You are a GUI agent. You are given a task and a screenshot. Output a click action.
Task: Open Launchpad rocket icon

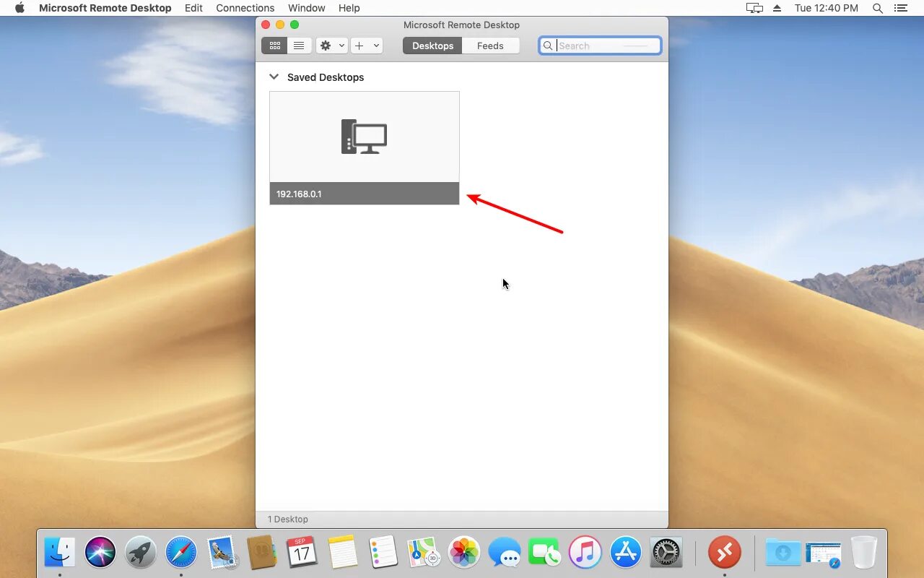[141, 553]
